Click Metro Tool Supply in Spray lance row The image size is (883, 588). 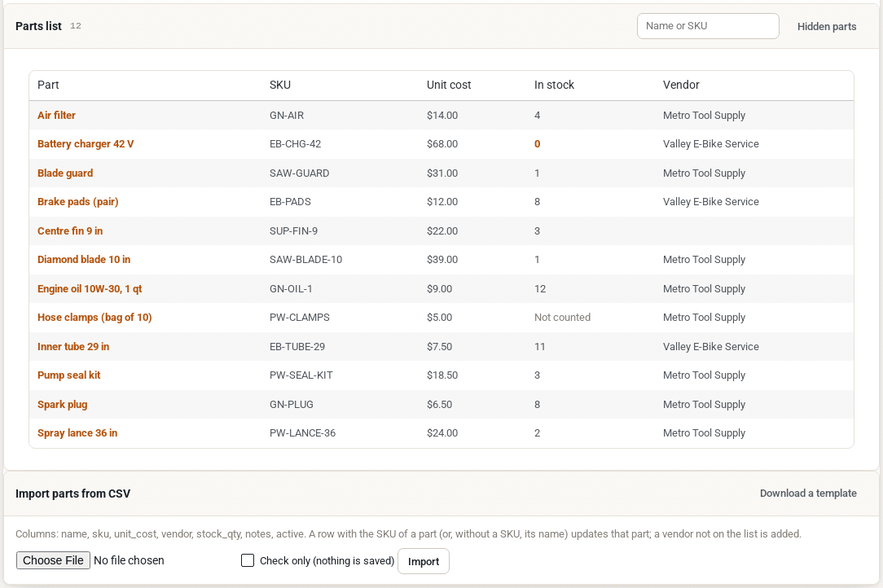coord(704,432)
